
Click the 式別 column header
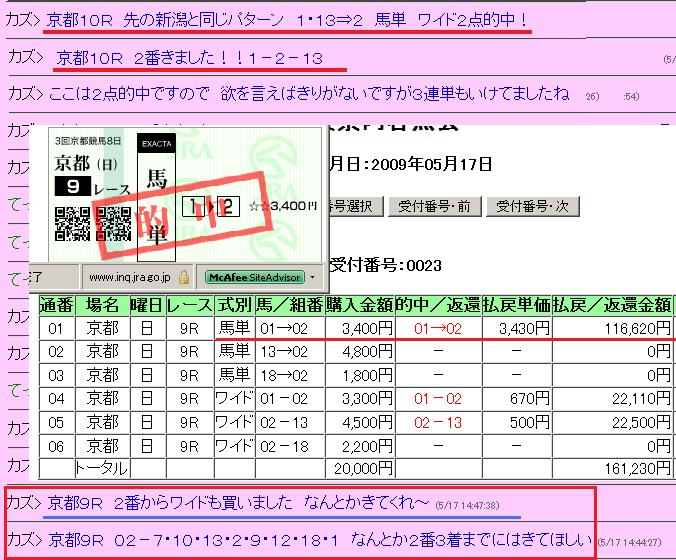point(234,305)
